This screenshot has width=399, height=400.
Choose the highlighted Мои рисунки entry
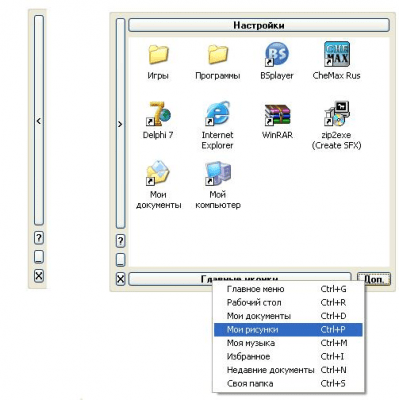click(x=288, y=330)
